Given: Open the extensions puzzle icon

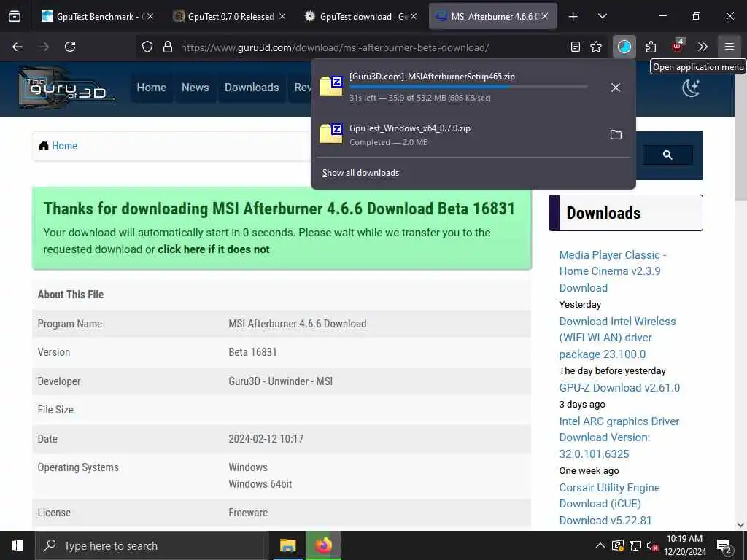Looking at the screenshot, I should pyautogui.click(x=651, y=47).
